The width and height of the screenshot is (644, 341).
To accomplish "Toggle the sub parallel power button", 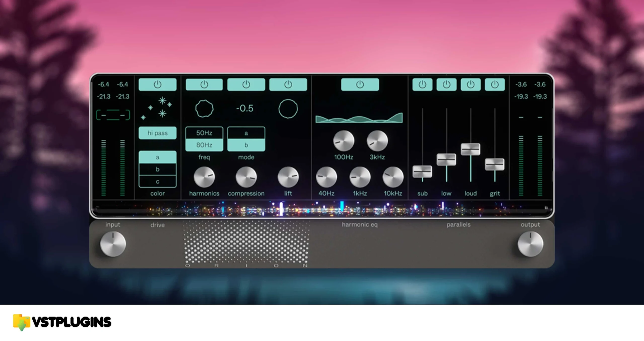I will click(422, 84).
